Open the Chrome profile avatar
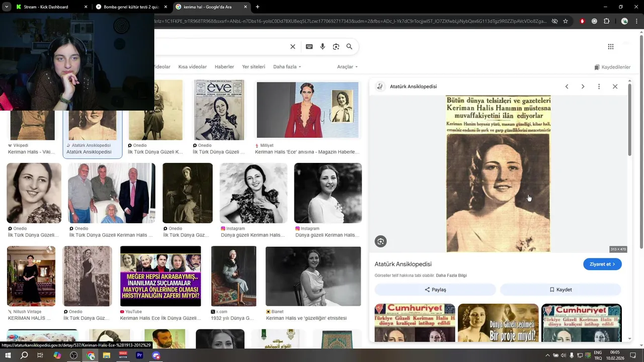This screenshot has width=644, height=362. [x=624, y=21]
